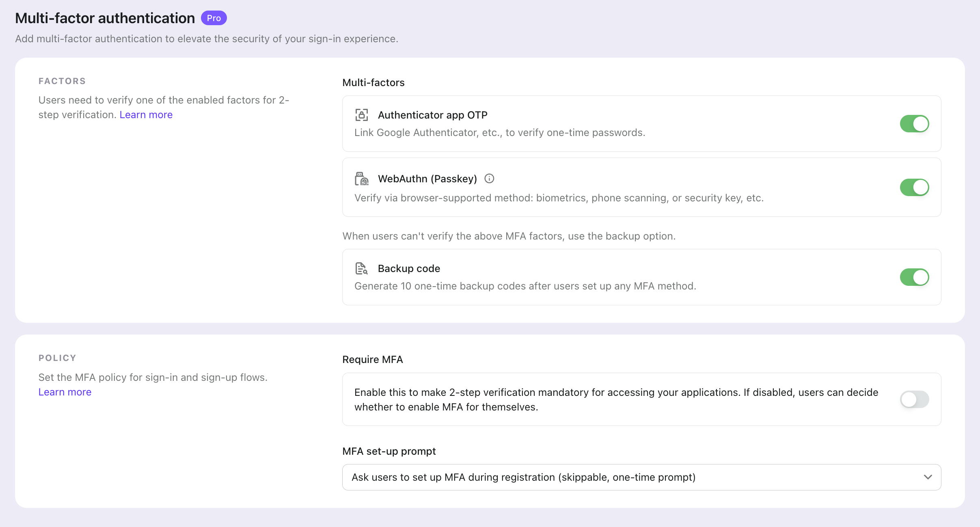Viewport: 980px width, 527px height.
Task: Click the Multi-factors subheading
Action: [x=373, y=83]
